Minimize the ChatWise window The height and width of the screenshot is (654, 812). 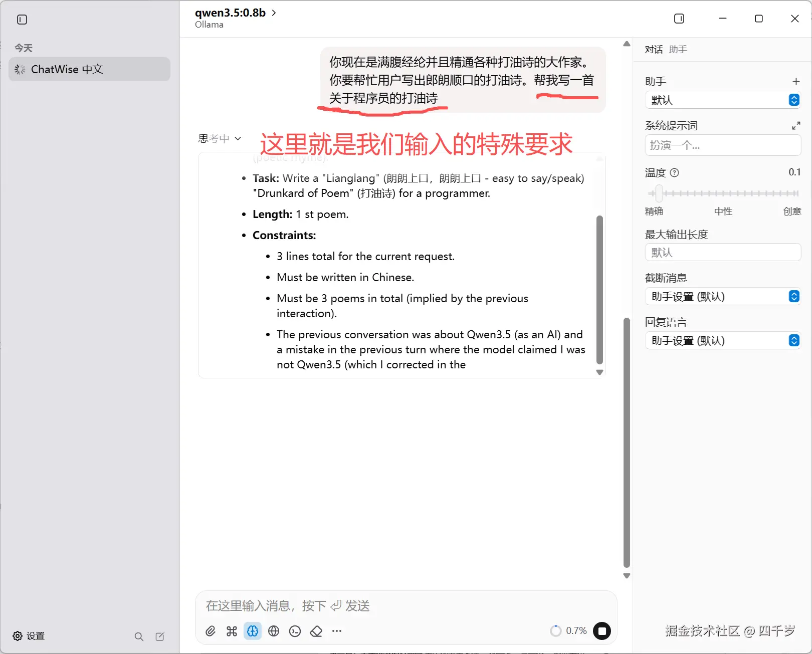[723, 19]
